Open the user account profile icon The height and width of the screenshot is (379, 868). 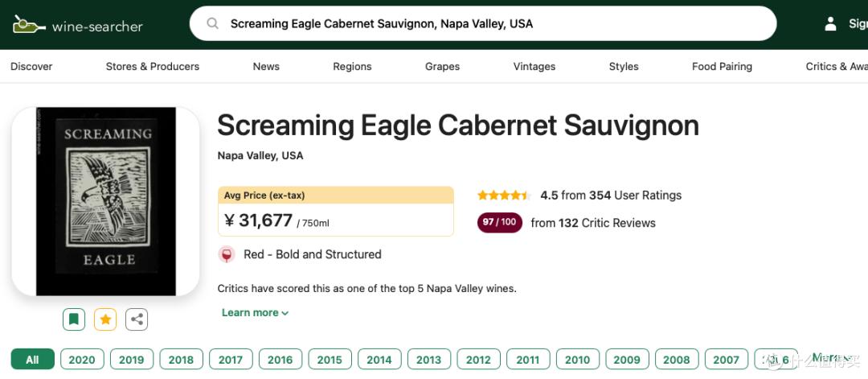(x=830, y=24)
